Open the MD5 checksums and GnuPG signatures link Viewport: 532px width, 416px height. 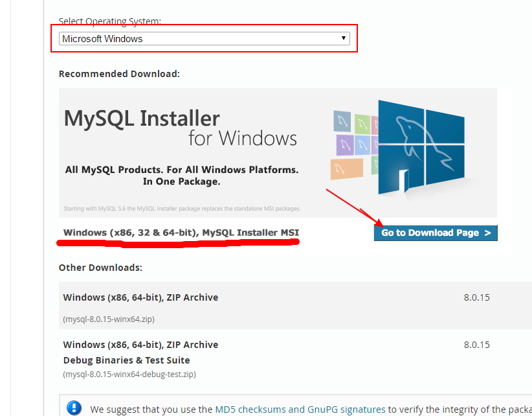(300, 410)
